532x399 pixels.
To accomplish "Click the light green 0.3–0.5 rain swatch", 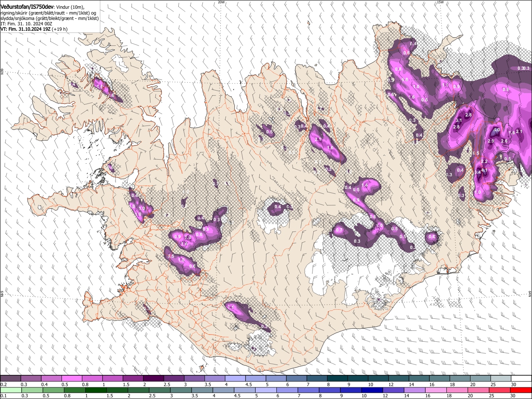I will [32, 390].
